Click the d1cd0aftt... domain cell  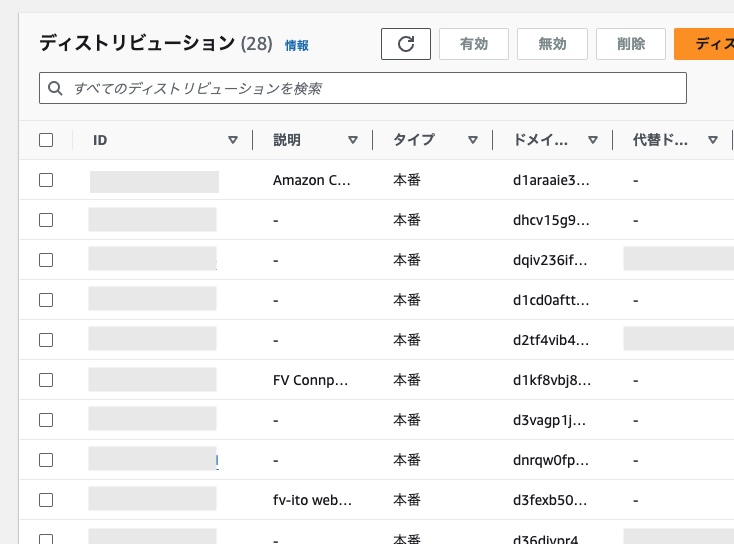tap(551, 300)
